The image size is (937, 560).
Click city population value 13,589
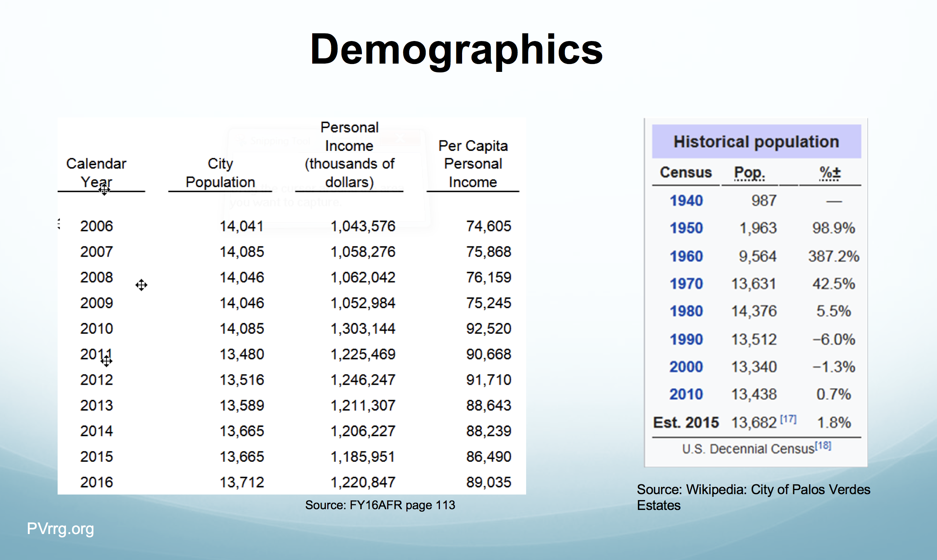coord(242,405)
